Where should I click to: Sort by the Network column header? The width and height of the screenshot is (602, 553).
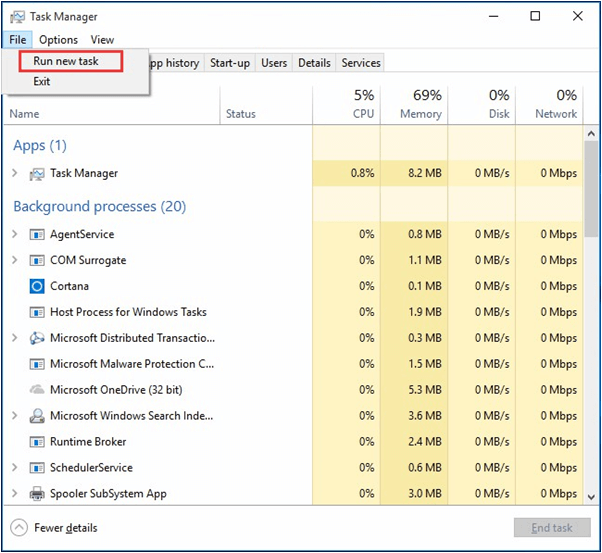click(549, 105)
